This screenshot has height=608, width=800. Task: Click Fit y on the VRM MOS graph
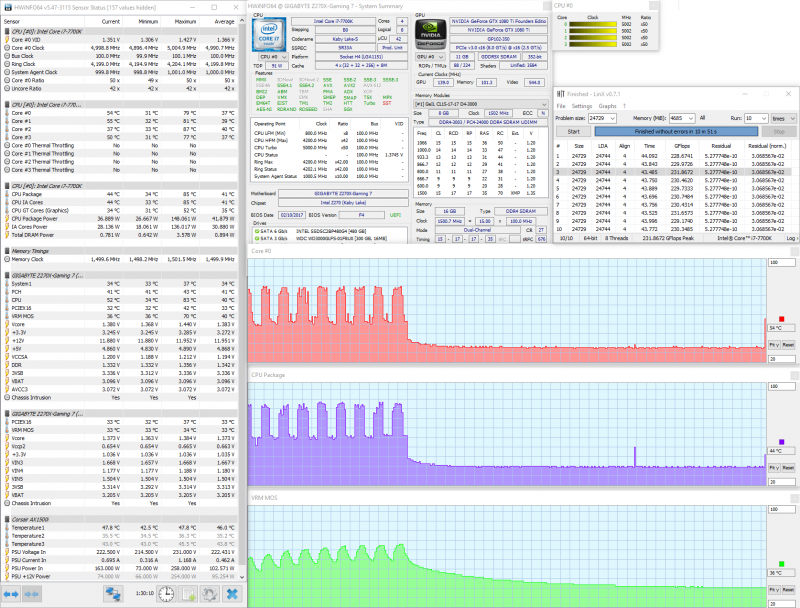(774, 590)
